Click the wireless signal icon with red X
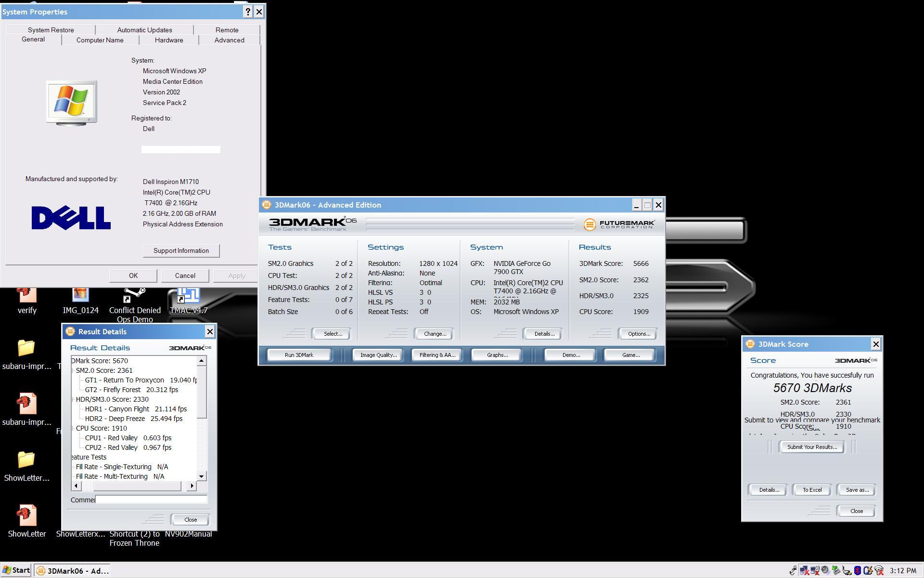 (x=879, y=570)
